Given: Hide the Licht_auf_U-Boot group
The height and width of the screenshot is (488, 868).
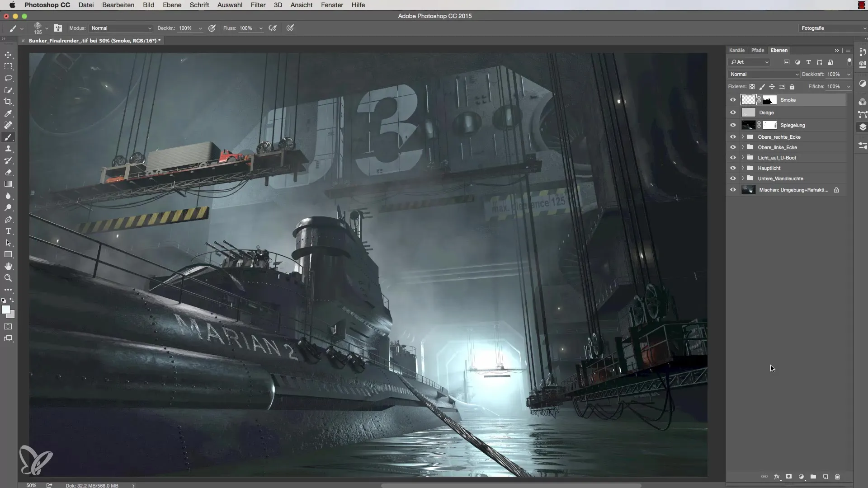Looking at the screenshot, I should pos(733,158).
